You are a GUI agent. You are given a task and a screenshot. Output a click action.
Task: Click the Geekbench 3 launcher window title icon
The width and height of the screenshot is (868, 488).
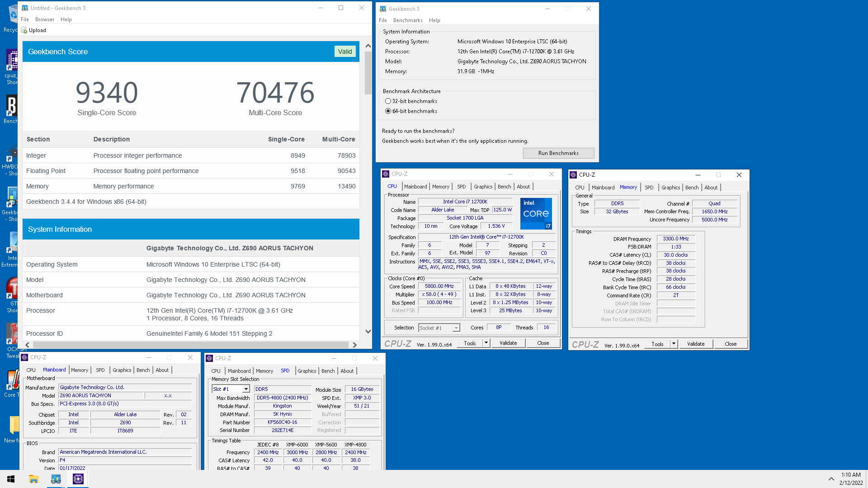tap(383, 9)
